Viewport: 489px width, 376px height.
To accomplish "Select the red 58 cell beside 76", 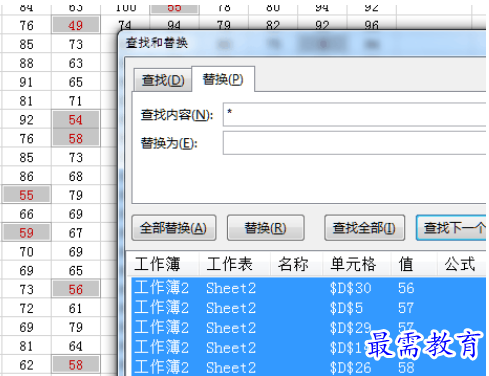I will [x=76, y=138].
